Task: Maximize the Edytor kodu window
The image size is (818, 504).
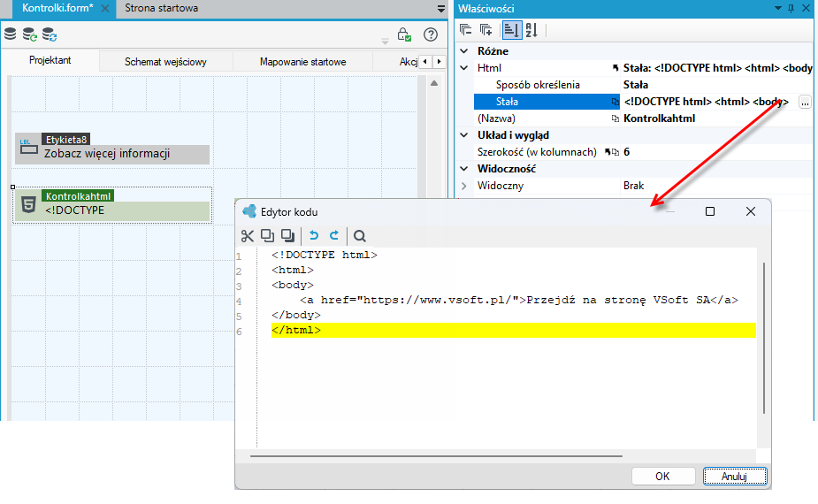Action: pyautogui.click(x=709, y=211)
